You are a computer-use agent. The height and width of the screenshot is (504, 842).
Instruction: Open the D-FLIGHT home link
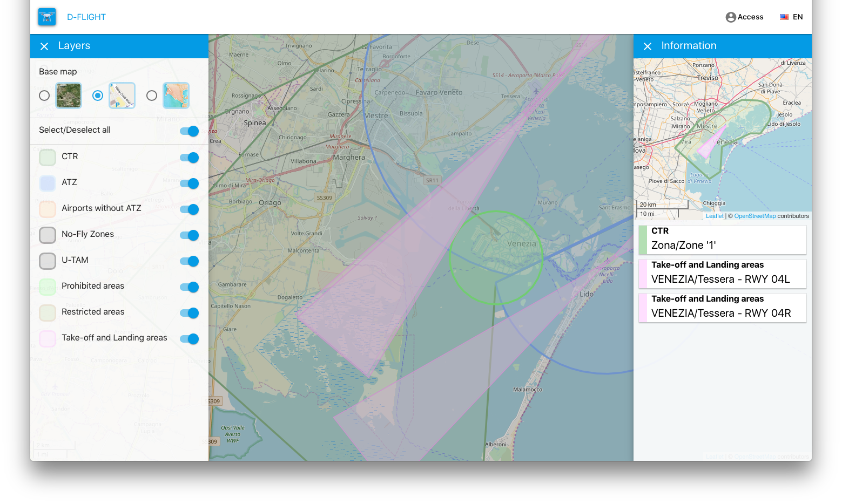pyautogui.click(x=86, y=17)
